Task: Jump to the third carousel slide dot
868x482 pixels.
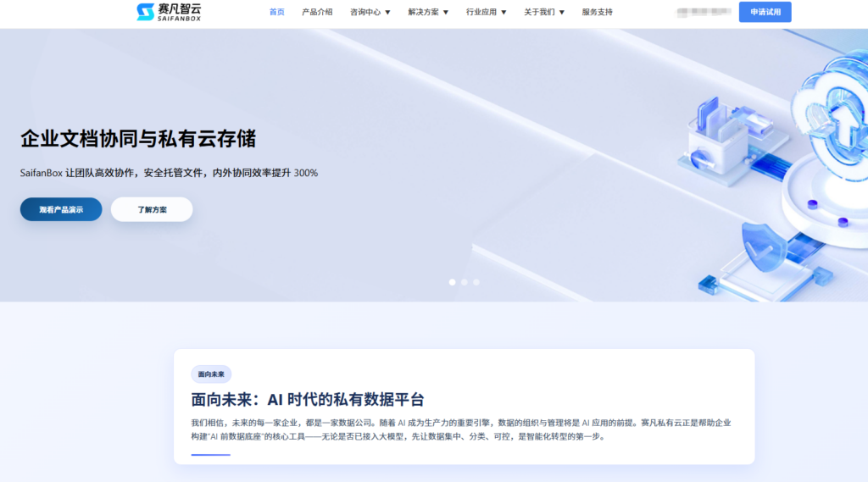Action: click(476, 282)
